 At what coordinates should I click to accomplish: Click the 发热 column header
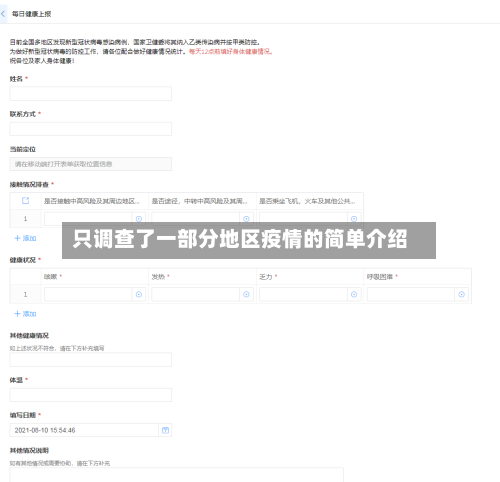click(158, 277)
